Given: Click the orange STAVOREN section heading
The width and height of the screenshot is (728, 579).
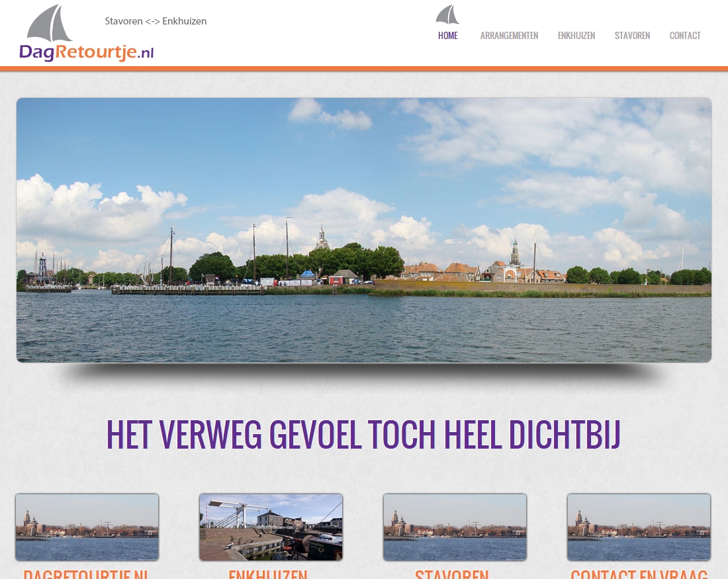Looking at the screenshot, I should [452, 574].
